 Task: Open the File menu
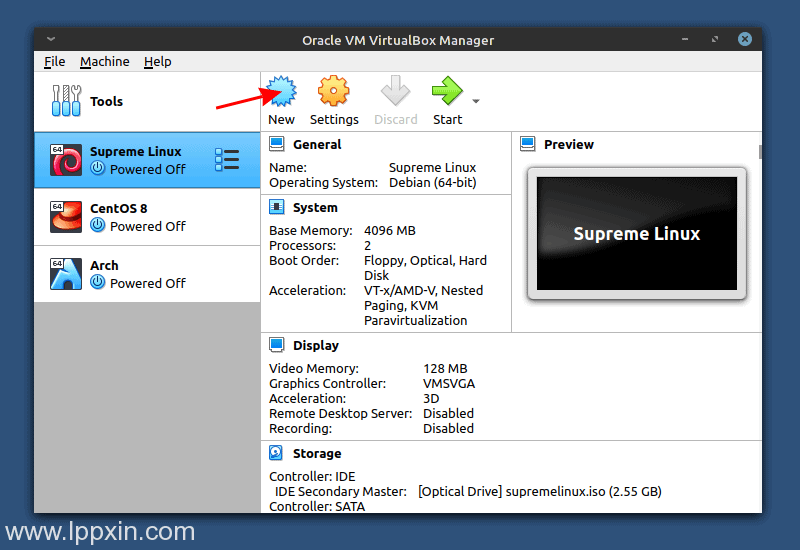coord(55,61)
